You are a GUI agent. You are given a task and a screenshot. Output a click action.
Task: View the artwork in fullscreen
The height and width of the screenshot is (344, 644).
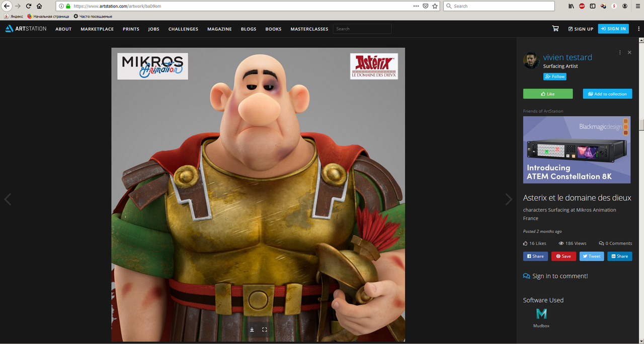(265, 329)
